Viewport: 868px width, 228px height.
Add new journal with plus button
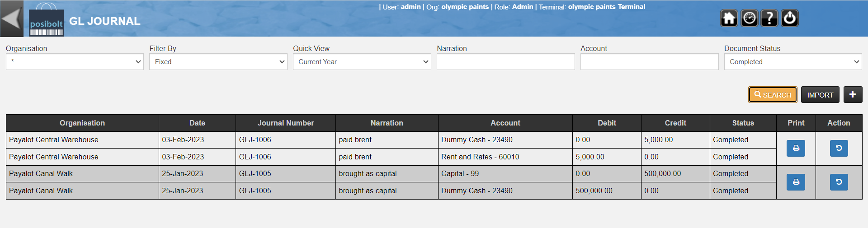853,95
